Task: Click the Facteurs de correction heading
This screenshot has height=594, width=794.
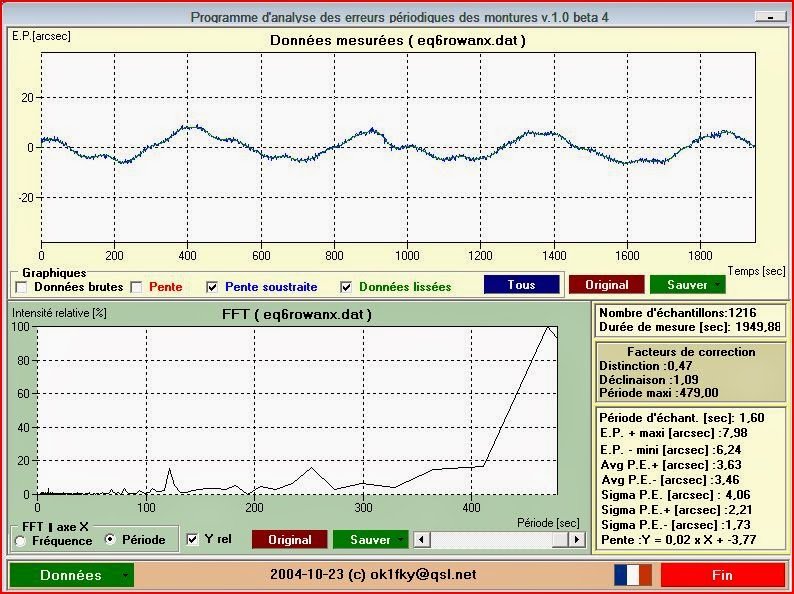Action: pyautogui.click(x=691, y=352)
